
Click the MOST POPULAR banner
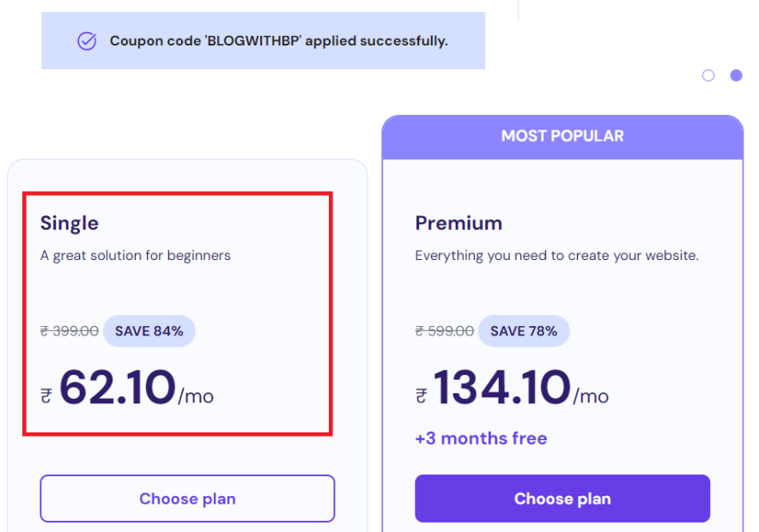[x=562, y=136]
